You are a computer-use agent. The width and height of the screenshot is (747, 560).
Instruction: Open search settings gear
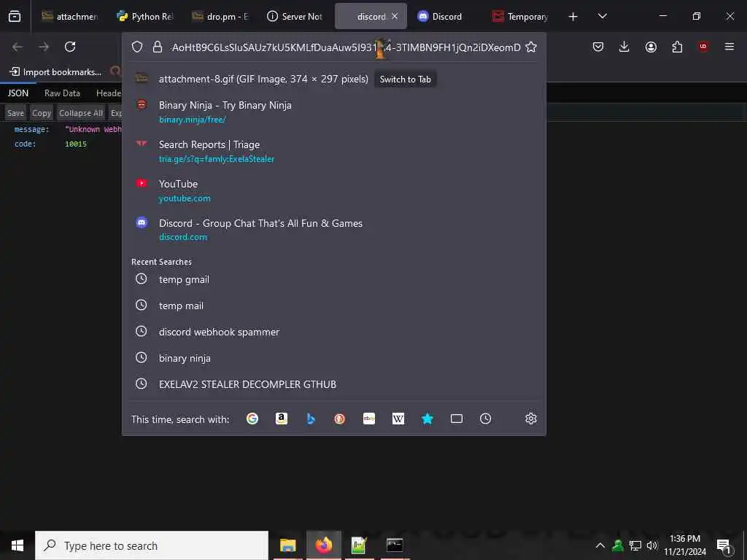[x=531, y=419]
